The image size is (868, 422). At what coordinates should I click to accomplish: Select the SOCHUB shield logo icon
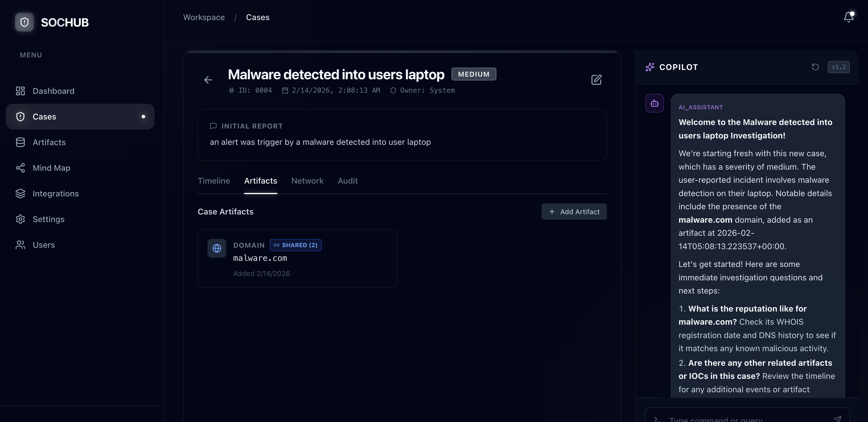point(24,22)
